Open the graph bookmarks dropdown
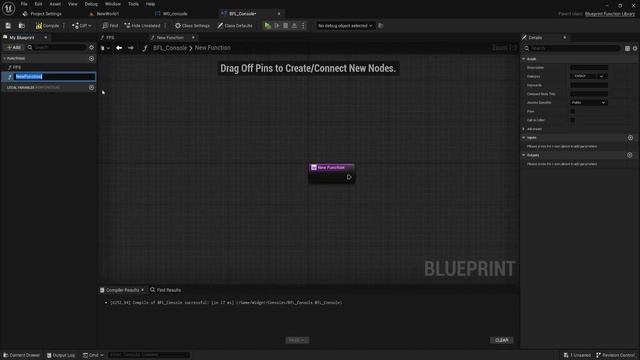The width and height of the screenshot is (640, 360). [105, 48]
